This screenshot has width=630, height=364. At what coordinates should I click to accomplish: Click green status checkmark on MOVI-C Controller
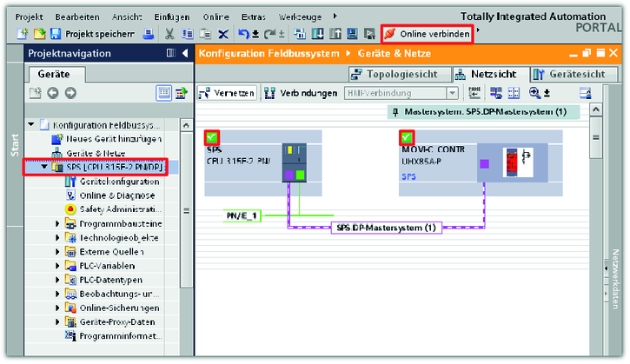[x=406, y=137]
